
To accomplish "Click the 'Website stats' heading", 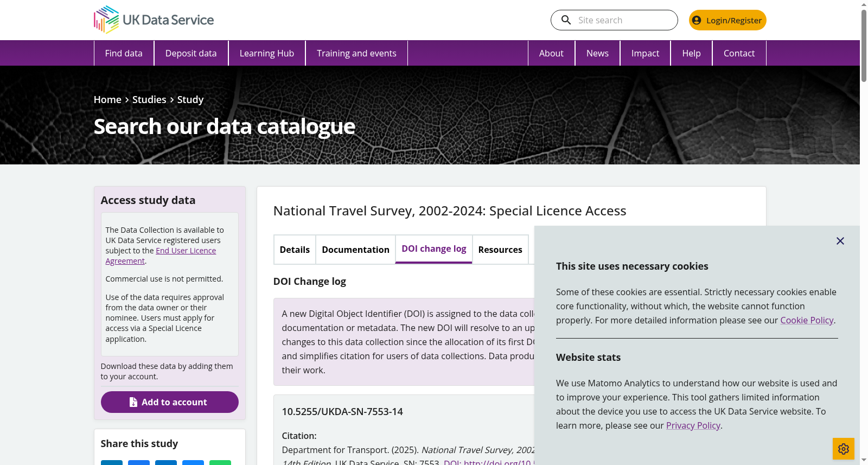I will pyautogui.click(x=588, y=358).
